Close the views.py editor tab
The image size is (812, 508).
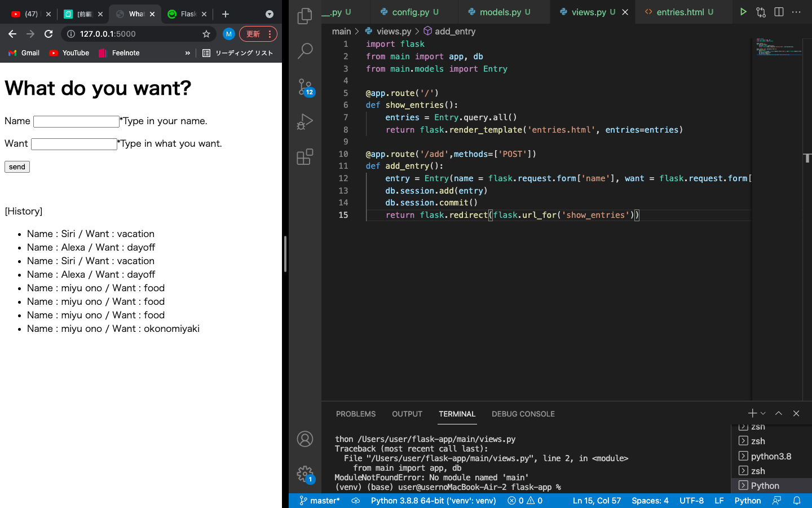[x=625, y=12]
